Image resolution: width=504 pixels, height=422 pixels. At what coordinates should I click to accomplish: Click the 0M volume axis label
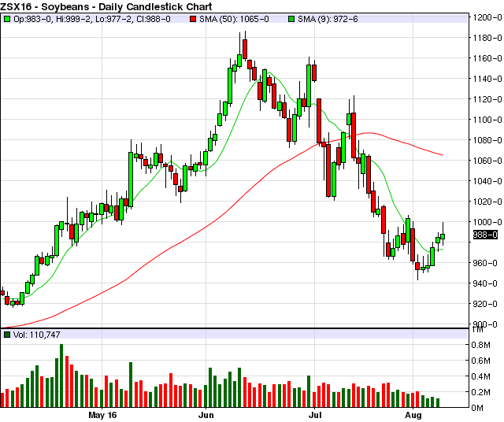(477, 408)
